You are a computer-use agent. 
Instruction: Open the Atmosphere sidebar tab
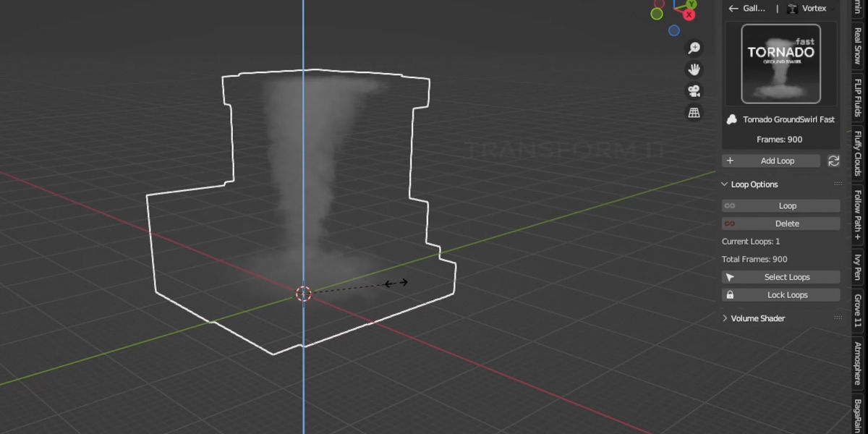pos(859,364)
